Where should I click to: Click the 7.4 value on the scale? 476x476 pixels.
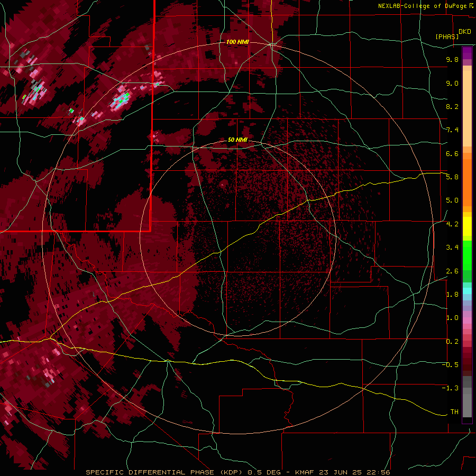(x=452, y=130)
